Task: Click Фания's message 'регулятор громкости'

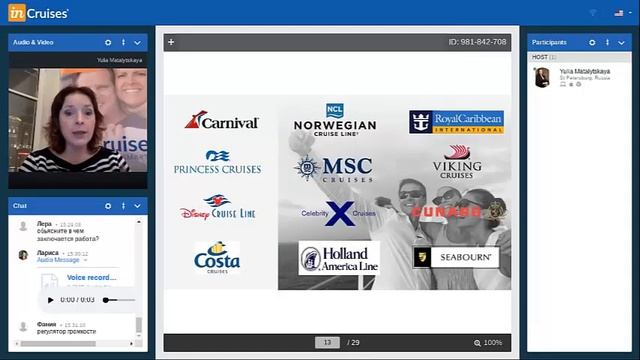Action: [66, 332]
